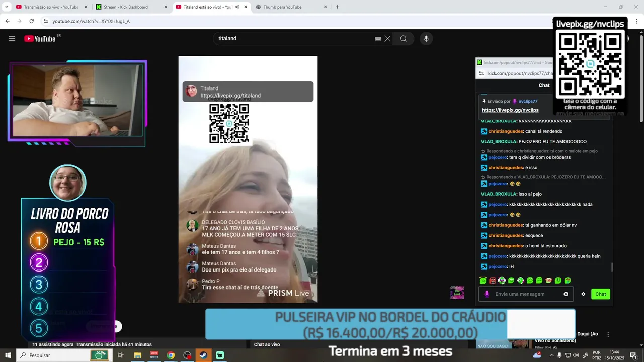Click the small pixel-art avatar beside chat input
This screenshot has height=362, width=644.
pyautogui.click(x=457, y=292)
